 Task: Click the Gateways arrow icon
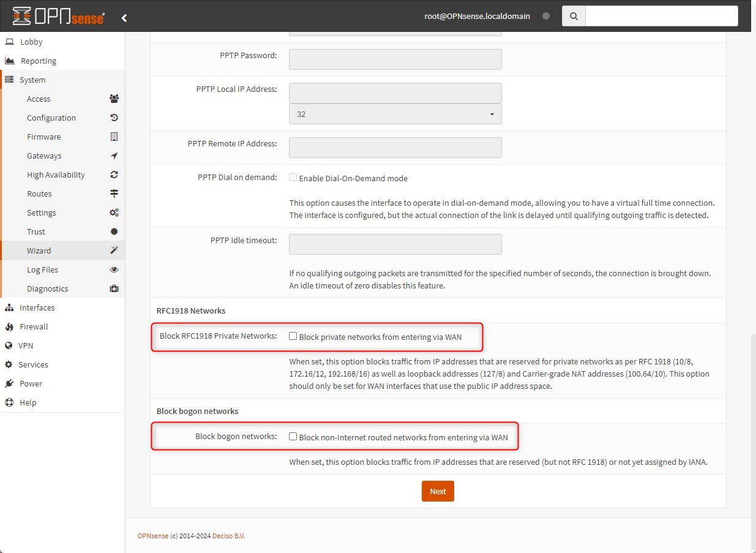click(114, 156)
